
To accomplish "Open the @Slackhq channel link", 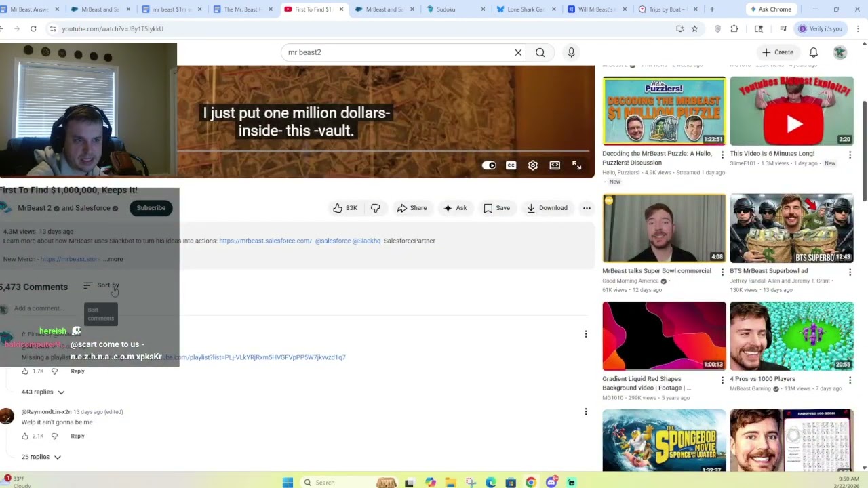I will (366, 241).
